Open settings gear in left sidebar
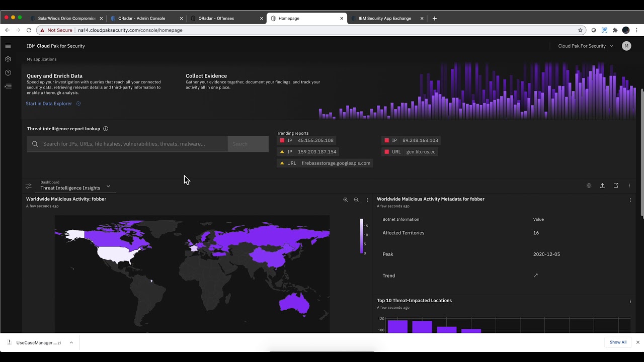Viewport: 644px width, 362px height. (x=8, y=59)
